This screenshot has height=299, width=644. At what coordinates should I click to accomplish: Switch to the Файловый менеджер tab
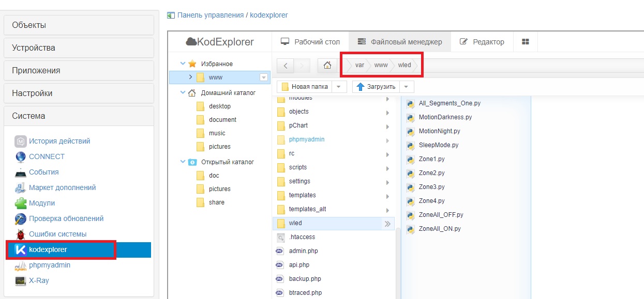click(x=400, y=42)
